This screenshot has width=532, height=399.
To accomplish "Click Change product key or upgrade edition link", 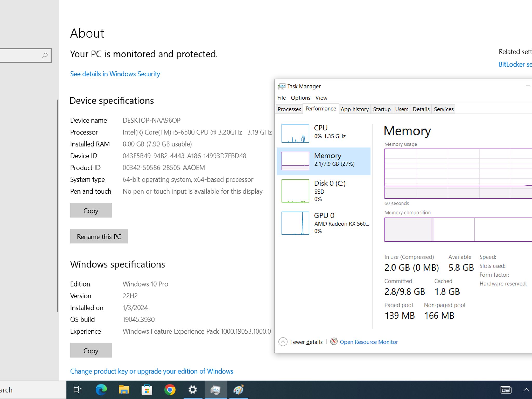I will [x=152, y=371].
